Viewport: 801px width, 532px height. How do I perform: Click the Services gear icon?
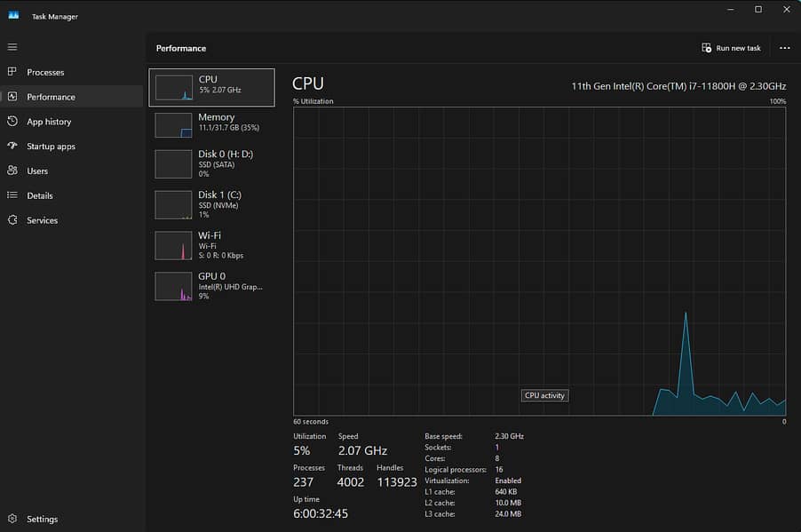12,220
